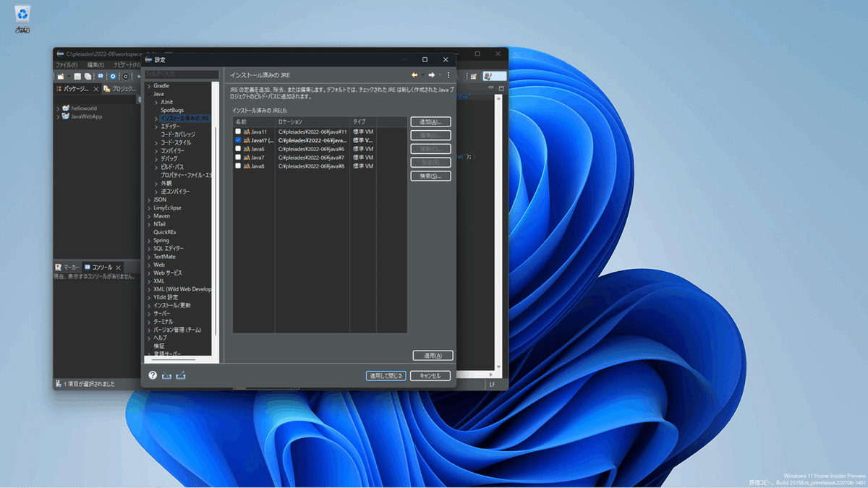Click the help question mark icon in settings dialog
868x488 pixels.
(153, 375)
